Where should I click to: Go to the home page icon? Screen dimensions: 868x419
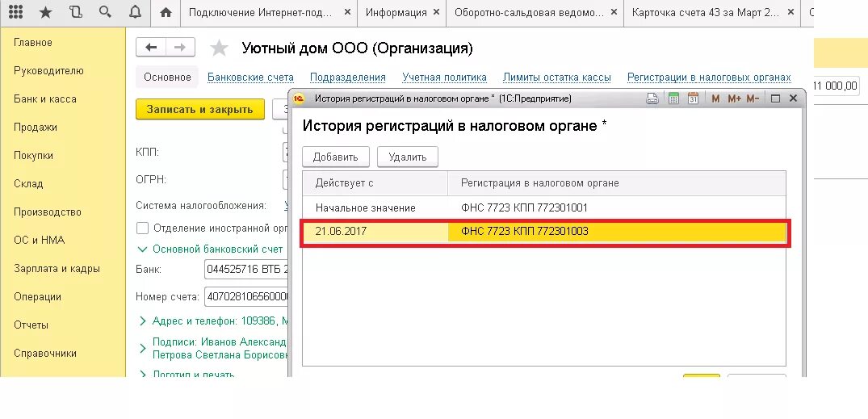166,12
